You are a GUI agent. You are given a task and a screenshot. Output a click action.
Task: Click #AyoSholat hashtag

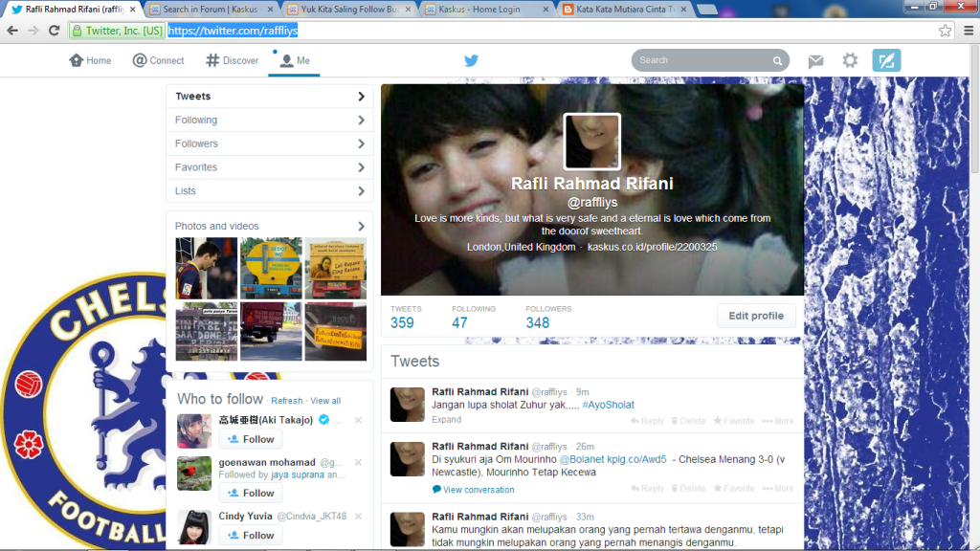point(608,405)
